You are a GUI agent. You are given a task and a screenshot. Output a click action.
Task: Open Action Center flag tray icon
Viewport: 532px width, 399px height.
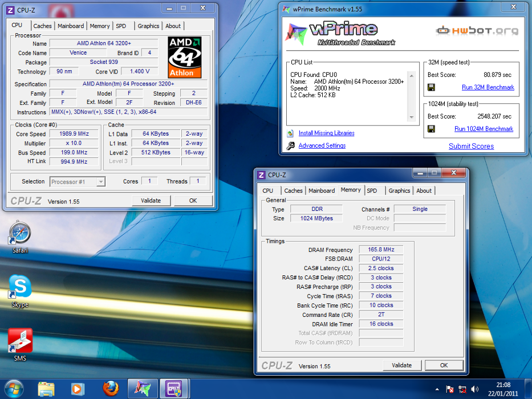click(x=450, y=389)
